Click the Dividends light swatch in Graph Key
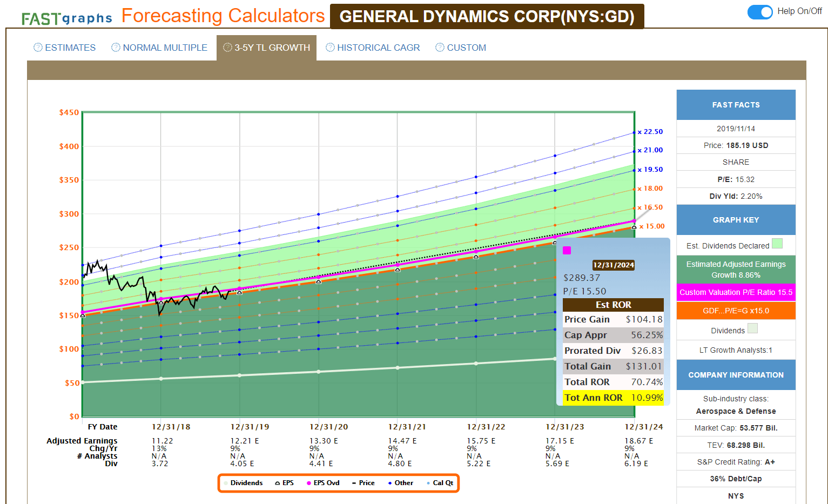 (x=752, y=328)
